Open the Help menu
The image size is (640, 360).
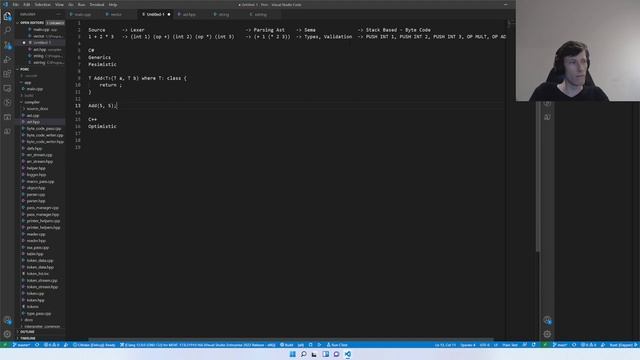113,4
